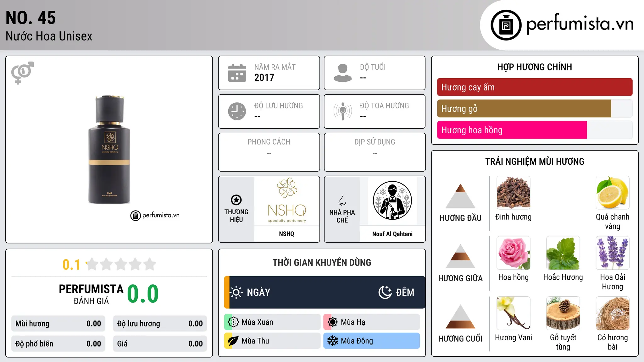Open the Hoa Oải Hương lavender image
This screenshot has width=644, height=362.
click(613, 253)
